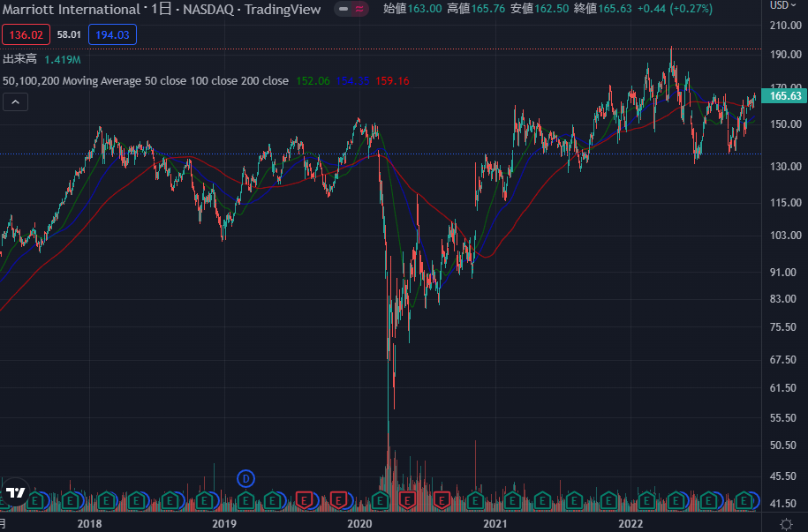Viewport: 808px width, 532px height.
Task: Open the last earnings marker at chart's right edge
Action: coord(744,500)
